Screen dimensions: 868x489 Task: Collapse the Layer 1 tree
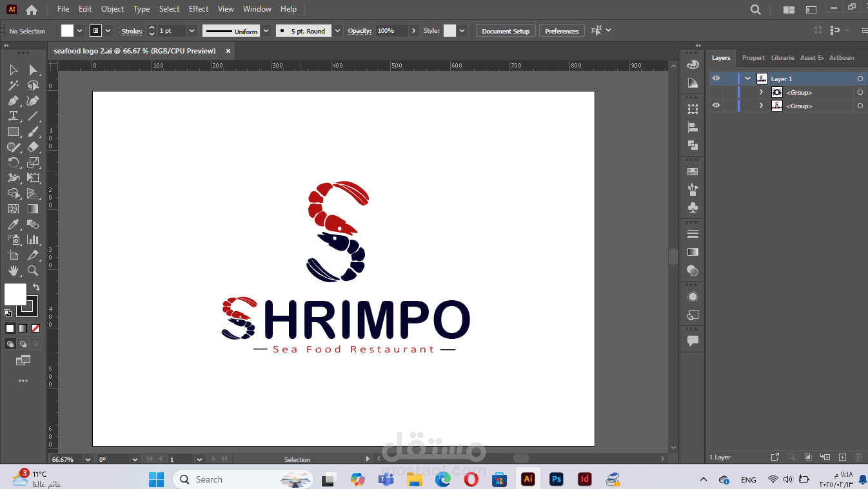coord(747,79)
